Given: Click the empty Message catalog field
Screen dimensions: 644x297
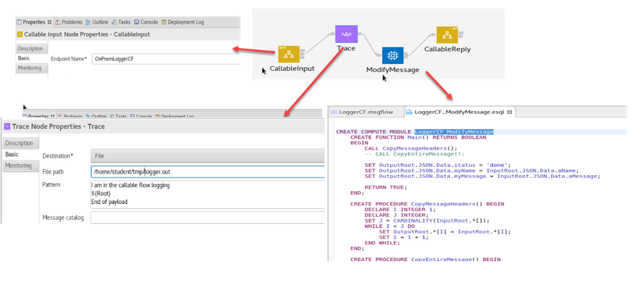Looking at the screenshot, I should pyautogui.click(x=208, y=217).
